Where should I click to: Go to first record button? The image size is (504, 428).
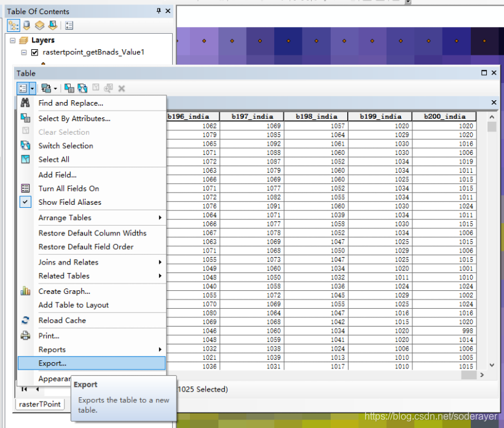click(x=24, y=389)
